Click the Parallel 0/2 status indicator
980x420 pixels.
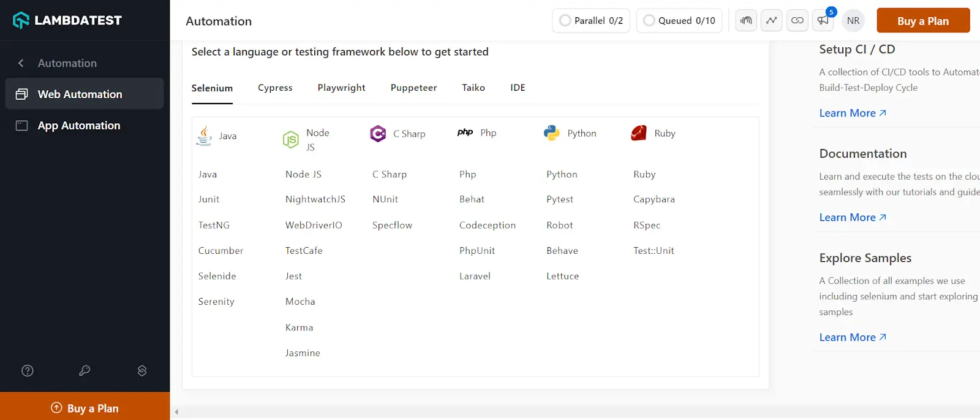pyautogui.click(x=591, y=21)
